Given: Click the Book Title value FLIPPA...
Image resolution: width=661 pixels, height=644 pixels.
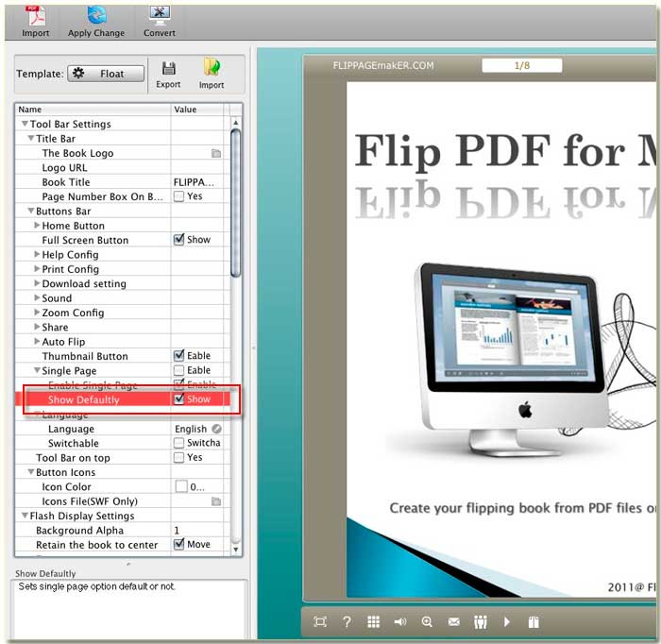Looking at the screenshot, I should pos(194,182).
